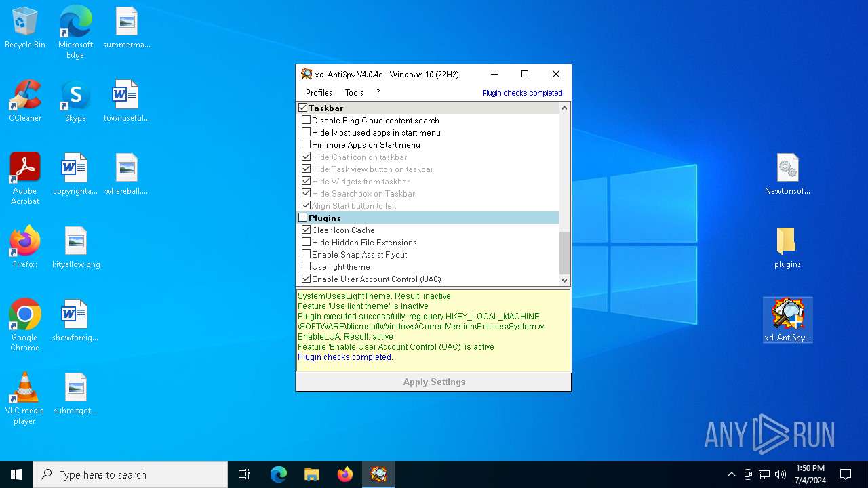868x488 pixels.
Task: Select the copyrighta... Word document
Action: coord(75,175)
